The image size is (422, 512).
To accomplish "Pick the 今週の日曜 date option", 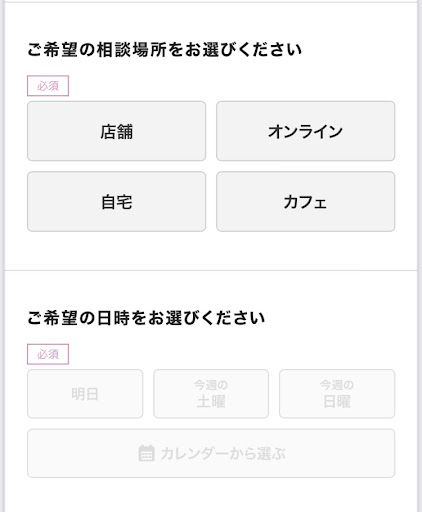I will (x=337, y=394).
